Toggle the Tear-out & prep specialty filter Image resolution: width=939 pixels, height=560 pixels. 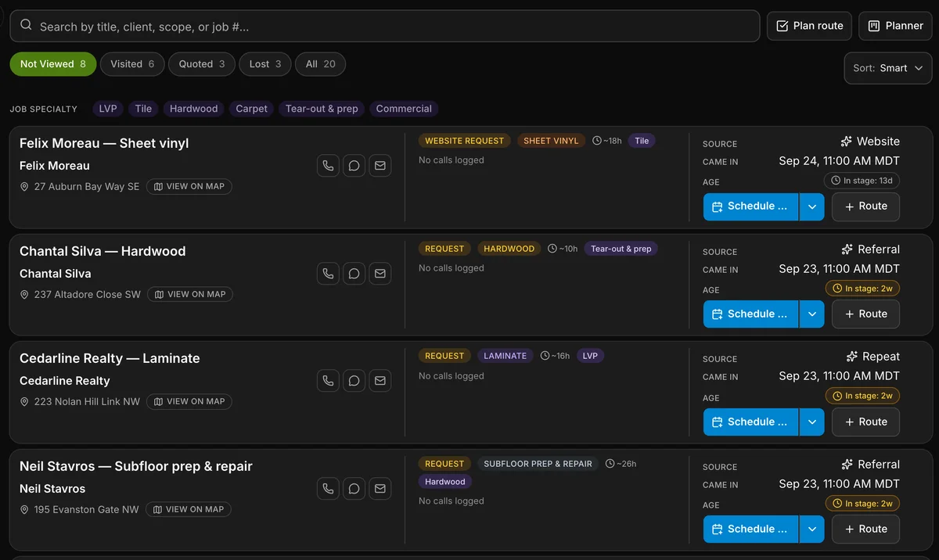click(x=322, y=109)
